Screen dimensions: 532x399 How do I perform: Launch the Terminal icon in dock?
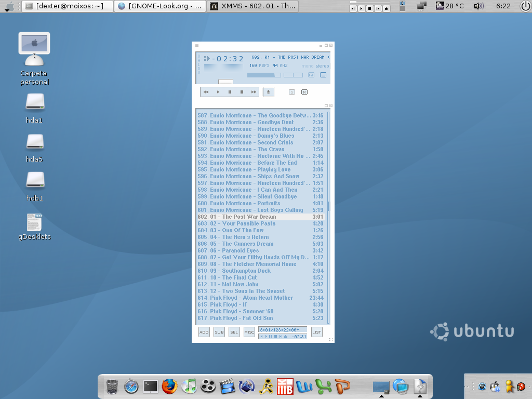[150, 387]
